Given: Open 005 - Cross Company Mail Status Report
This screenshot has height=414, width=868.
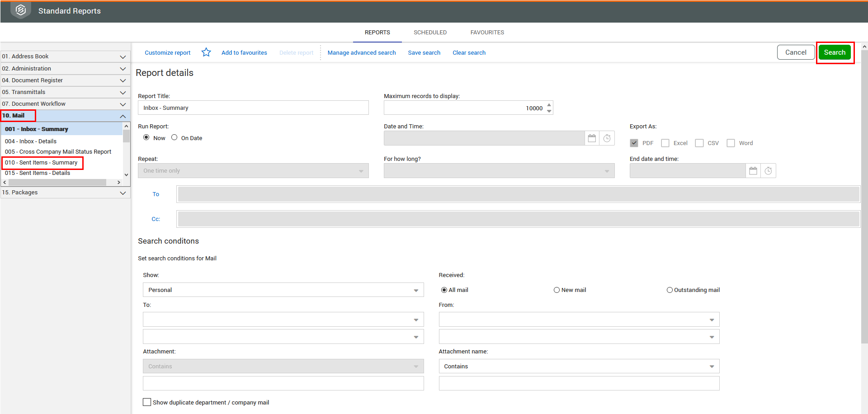Looking at the screenshot, I should point(58,152).
